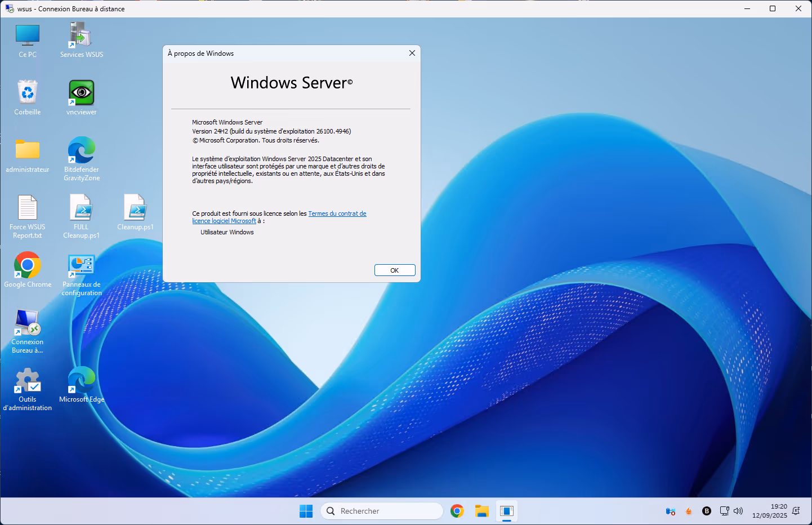Click OK in À propos de Windows
Screen dimensions: 812x525
(x=395, y=270)
